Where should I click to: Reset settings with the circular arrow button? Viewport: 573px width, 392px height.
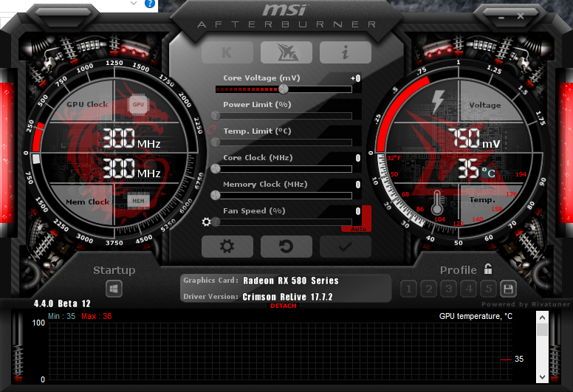click(286, 247)
